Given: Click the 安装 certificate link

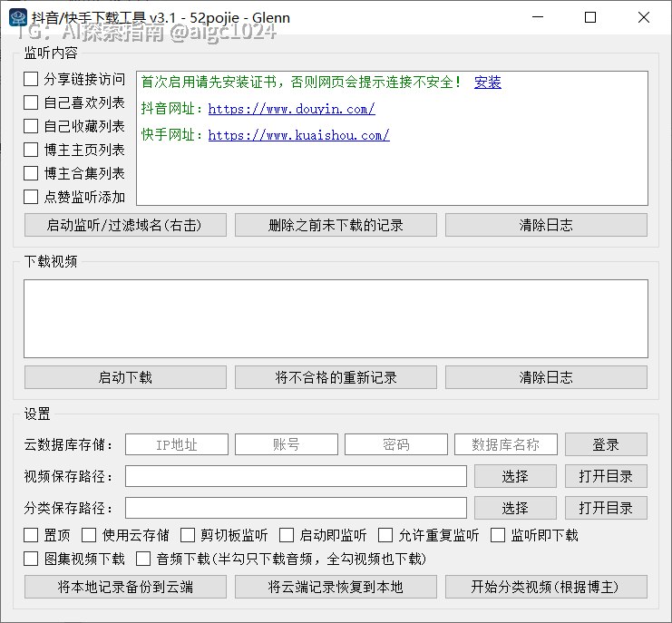Looking at the screenshot, I should [488, 82].
